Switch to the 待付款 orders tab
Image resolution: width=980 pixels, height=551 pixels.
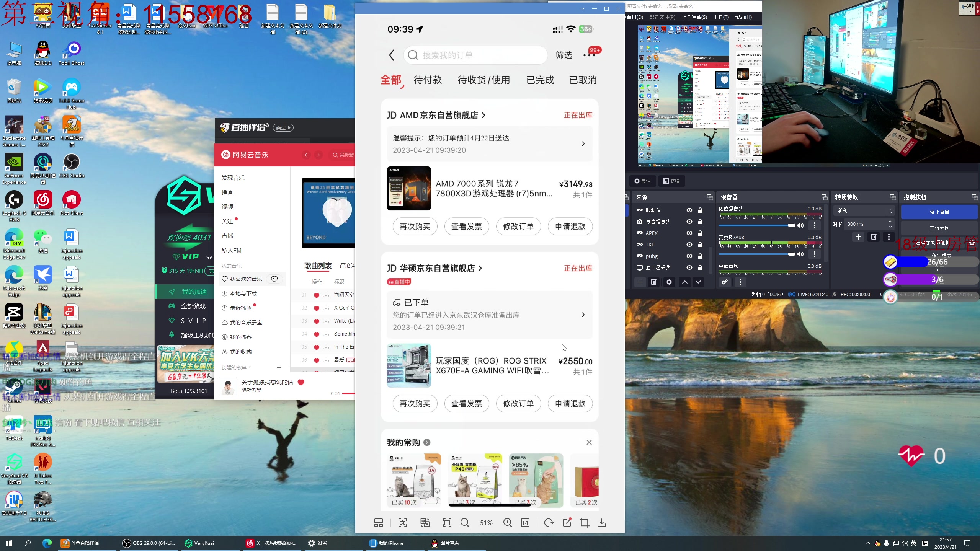[x=428, y=80]
